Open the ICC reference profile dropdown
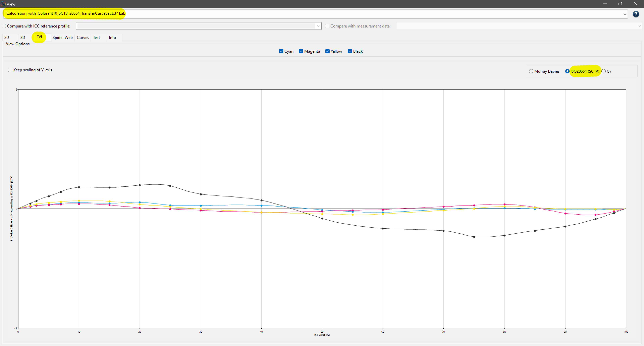The height and width of the screenshot is (346, 644). tap(318, 26)
